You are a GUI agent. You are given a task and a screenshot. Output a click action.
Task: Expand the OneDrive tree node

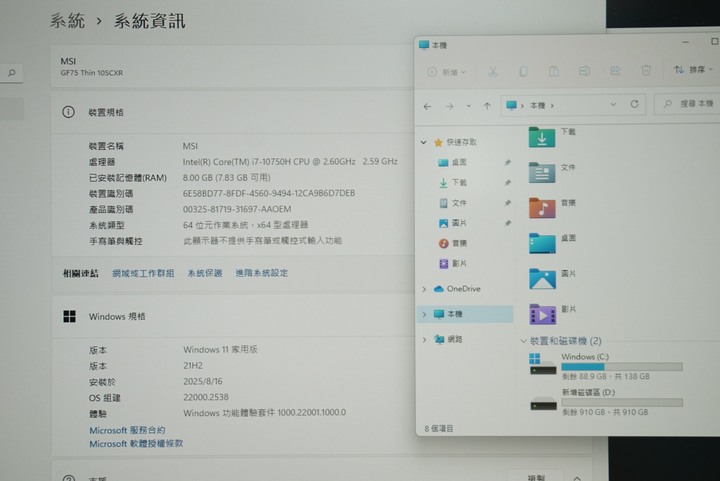click(424, 289)
